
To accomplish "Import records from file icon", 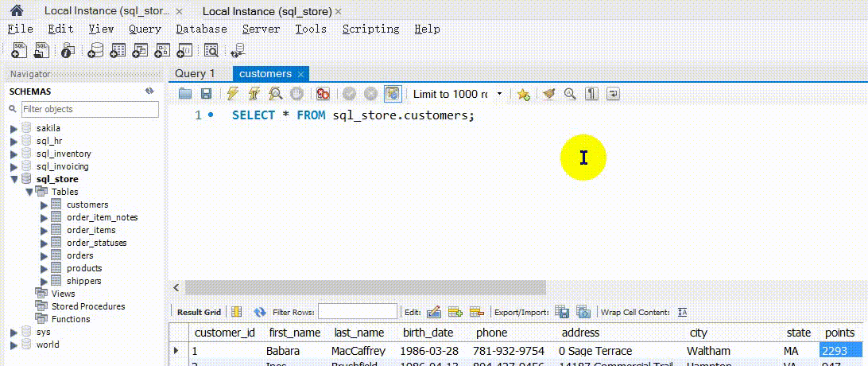I will coord(583,312).
